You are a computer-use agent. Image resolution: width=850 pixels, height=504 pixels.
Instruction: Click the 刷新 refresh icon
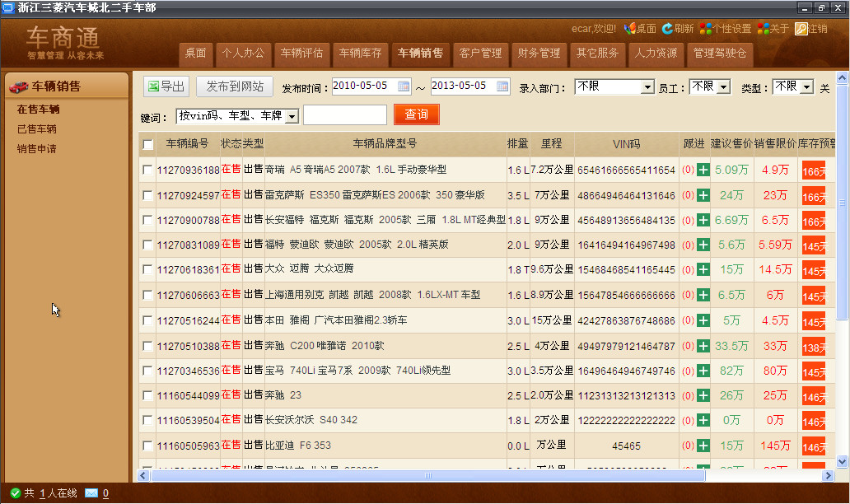pos(667,28)
